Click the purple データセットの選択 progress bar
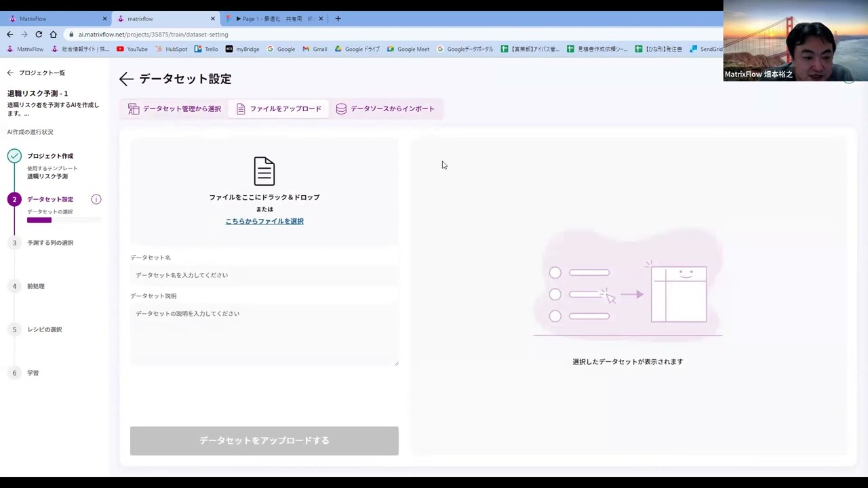The image size is (868, 488). (x=39, y=220)
